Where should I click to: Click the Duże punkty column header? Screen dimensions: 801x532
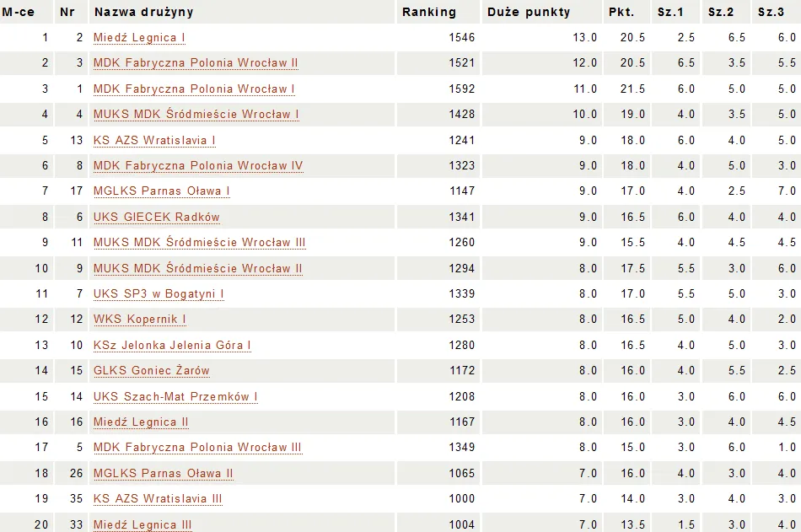tap(529, 12)
